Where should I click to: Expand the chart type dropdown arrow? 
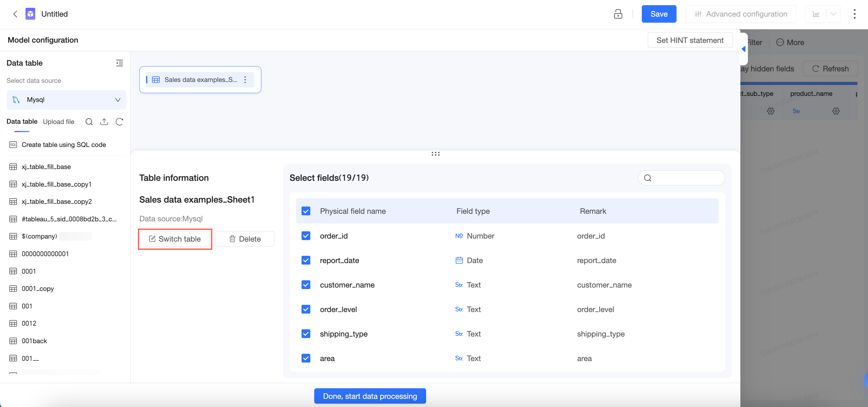[x=833, y=14]
